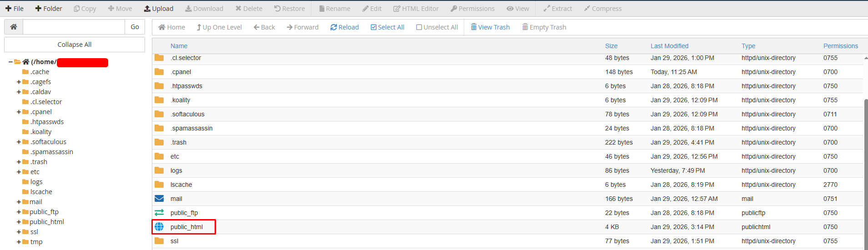Viewport: 868px width, 250px height.
Task: Click the globe icon for public_html
Action: coord(159,227)
